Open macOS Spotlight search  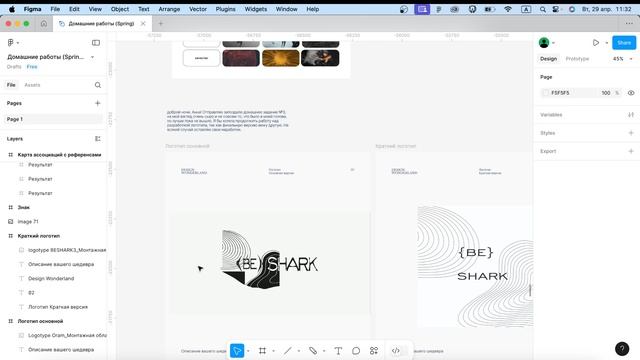click(x=542, y=9)
